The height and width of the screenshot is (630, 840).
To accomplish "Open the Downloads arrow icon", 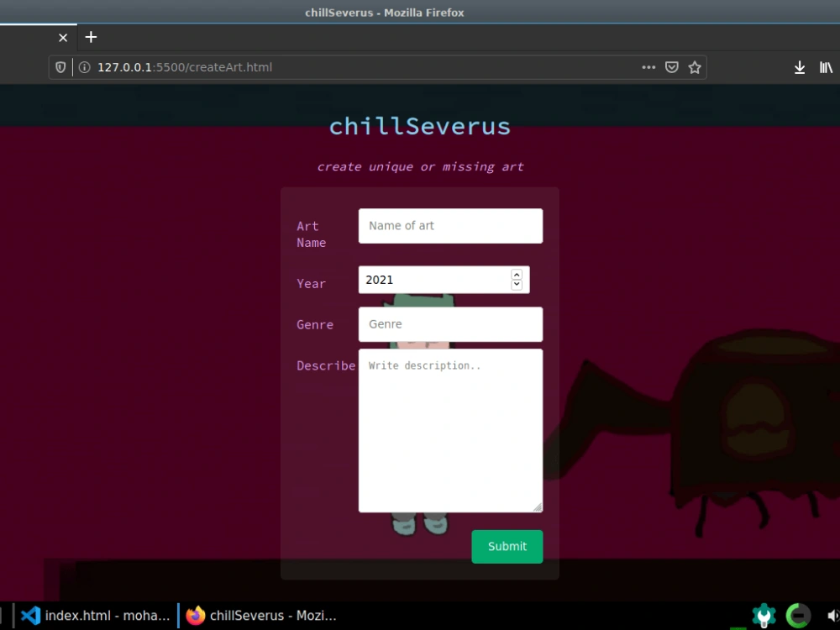I will click(x=800, y=67).
